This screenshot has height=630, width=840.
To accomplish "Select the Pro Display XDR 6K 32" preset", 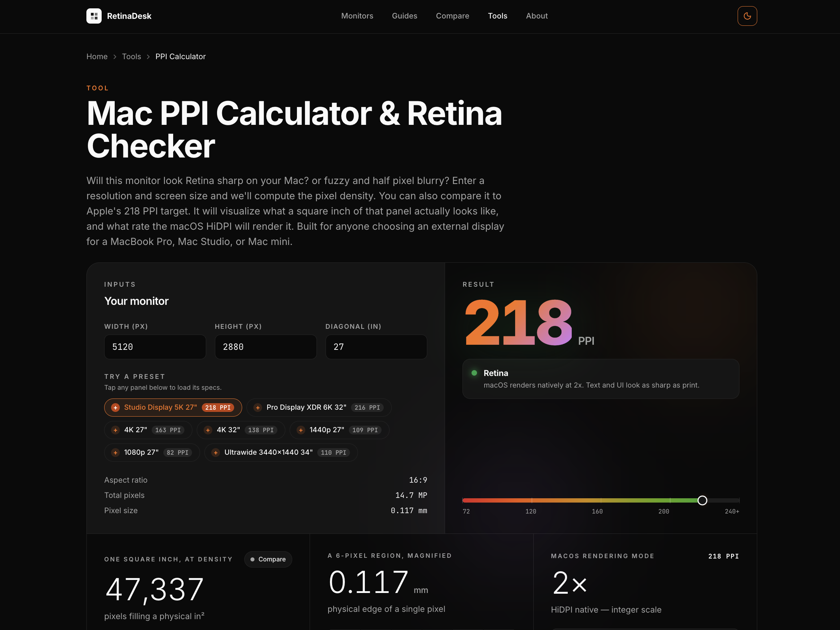I will coord(319,408).
